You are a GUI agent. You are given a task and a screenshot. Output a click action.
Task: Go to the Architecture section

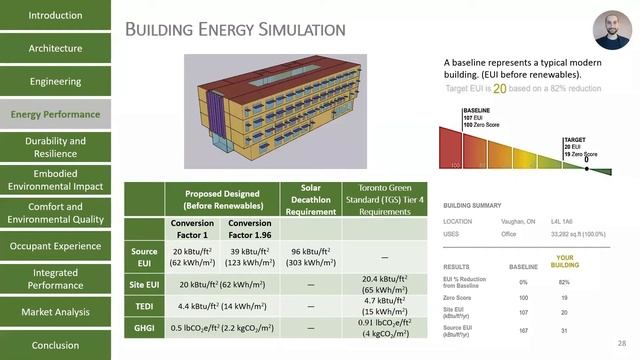pos(55,48)
